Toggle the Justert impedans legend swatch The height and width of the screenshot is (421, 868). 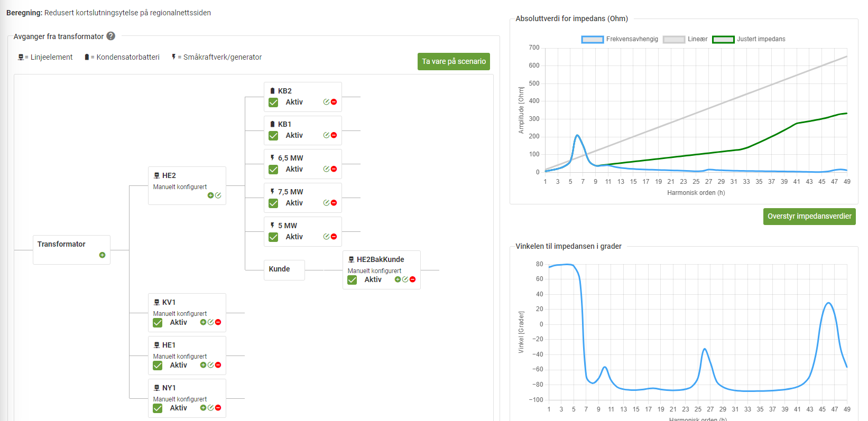[723, 39]
